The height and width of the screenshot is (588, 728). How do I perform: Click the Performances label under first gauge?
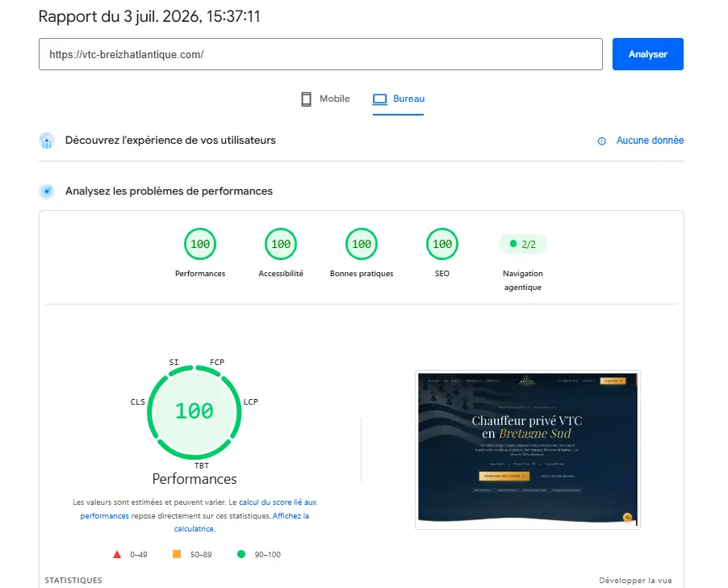pyautogui.click(x=200, y=274)
